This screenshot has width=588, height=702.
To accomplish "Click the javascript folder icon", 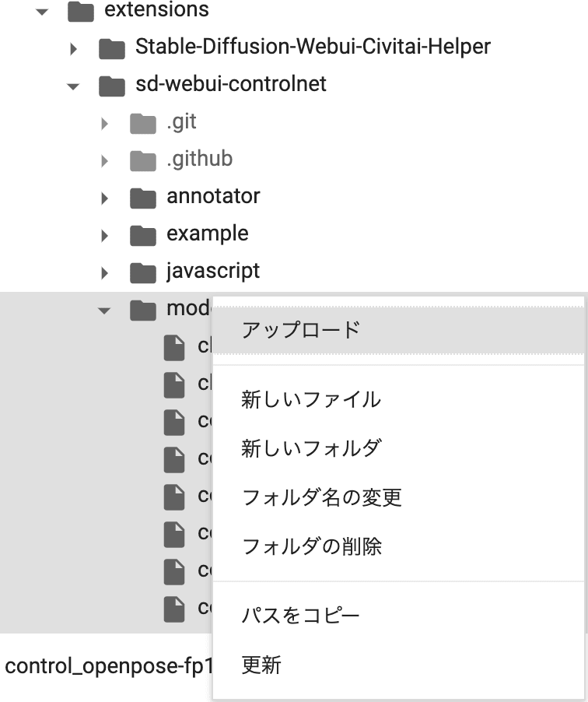I will pyautogui.click(x=142, y=271).
